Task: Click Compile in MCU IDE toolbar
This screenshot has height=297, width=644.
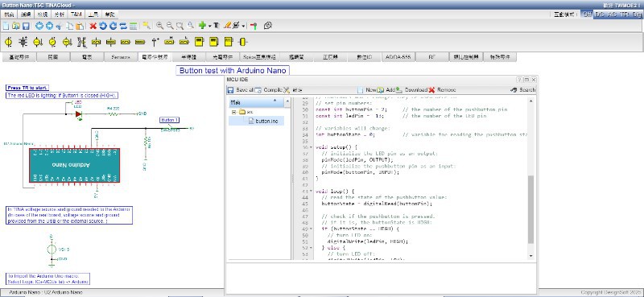Action: point(268,89)
